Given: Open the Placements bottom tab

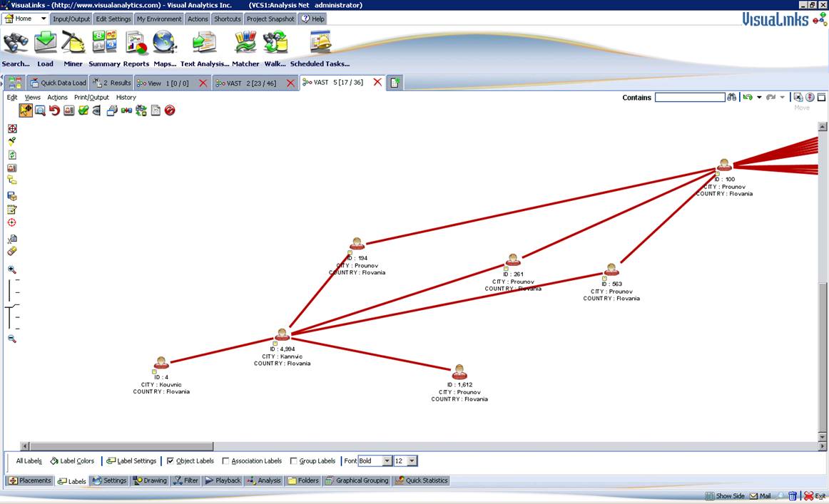Looking at the screenshot, I should point(30,480).
